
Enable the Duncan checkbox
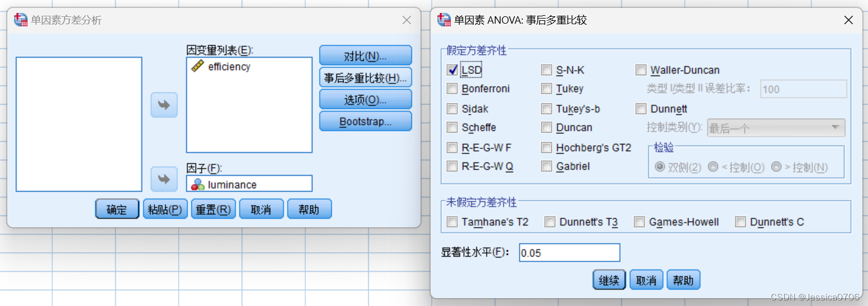(546, 128)
